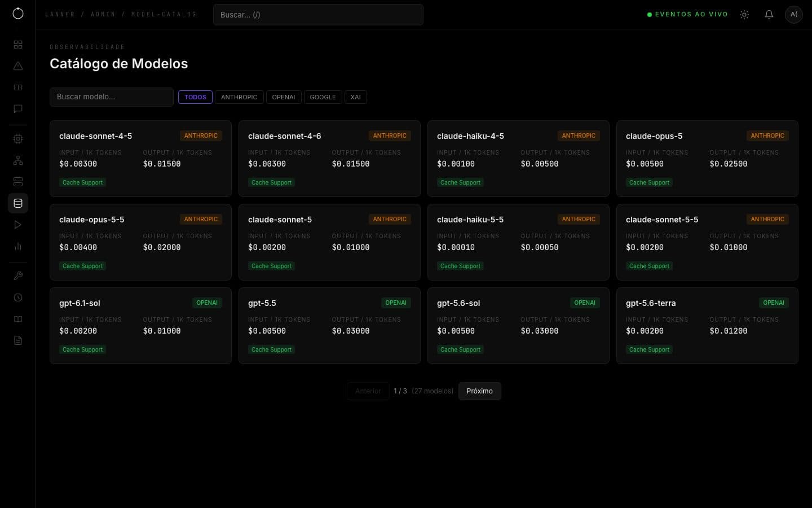Open the network hierarchy icon in sidebar
Screen dimensions: 812x508
pyautogui.click(x=18, y=160)
